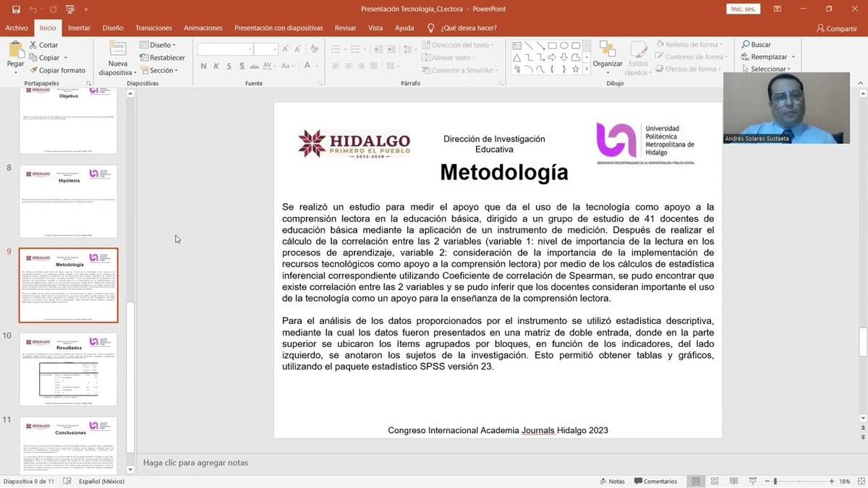Screen dimensions: 868x488
Task: Clear all formatting eraser icon
Action: (316, 49)
